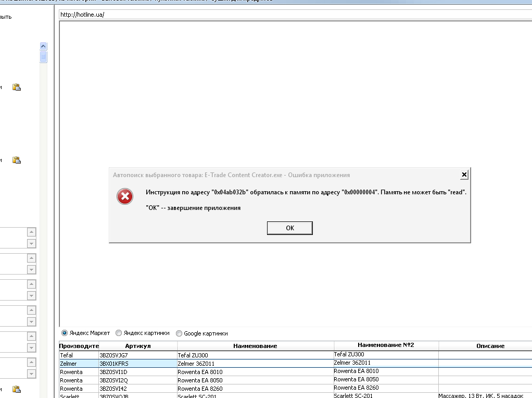Click Rowenta EA 8010 in the Наименование column

tap(255, 372)
